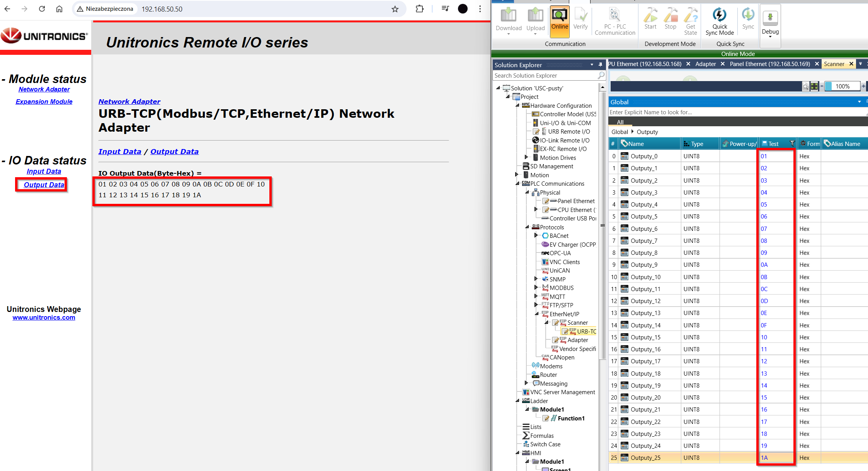Pin the Solution Explorer panel
The height and width of the screenshot is (471, 868).
point(600,65)
